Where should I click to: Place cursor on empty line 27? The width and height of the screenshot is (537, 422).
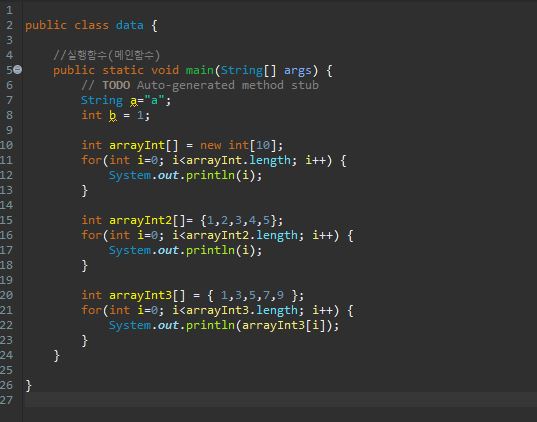(280, 400)
